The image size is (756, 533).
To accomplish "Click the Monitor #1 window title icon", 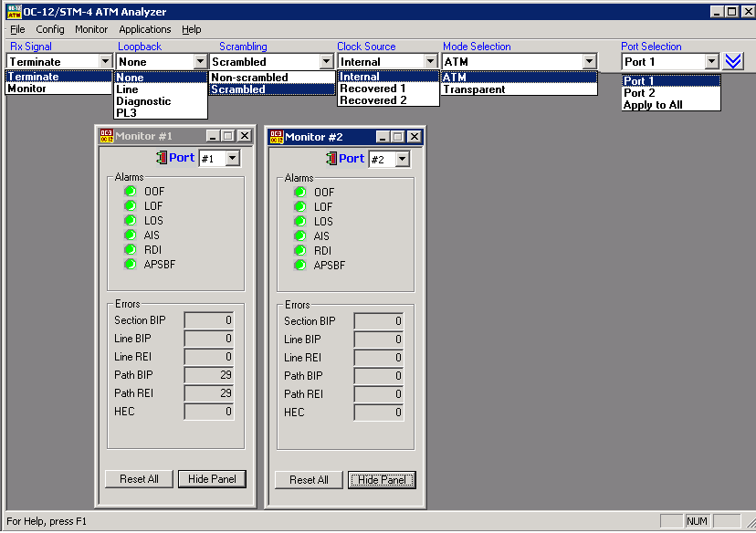I will (x=106, y=136).
